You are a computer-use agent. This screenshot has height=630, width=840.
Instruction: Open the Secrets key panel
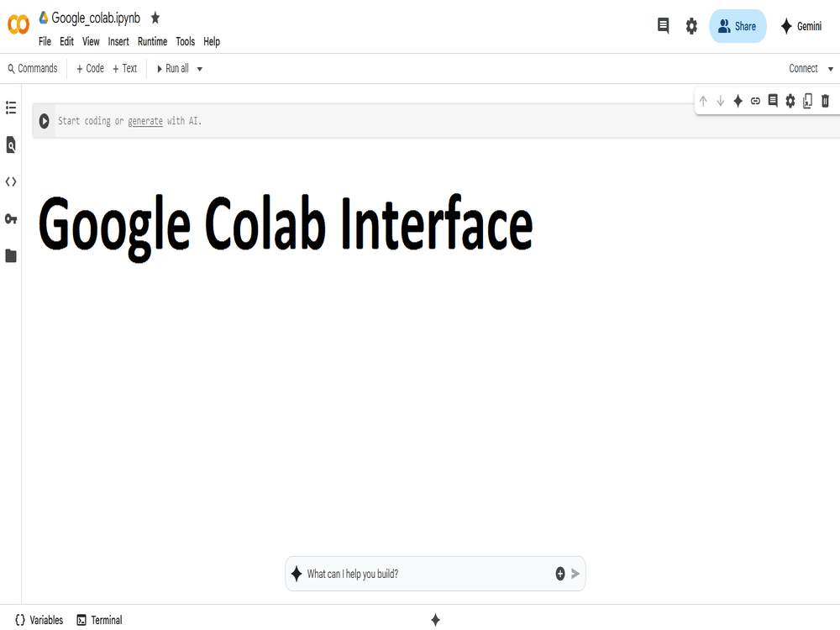pyautogui.click(x=11, y=219)
